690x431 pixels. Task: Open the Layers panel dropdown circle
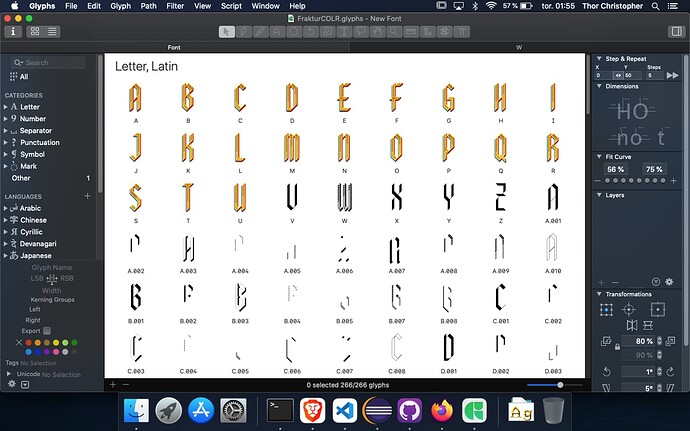coord(656,282)
